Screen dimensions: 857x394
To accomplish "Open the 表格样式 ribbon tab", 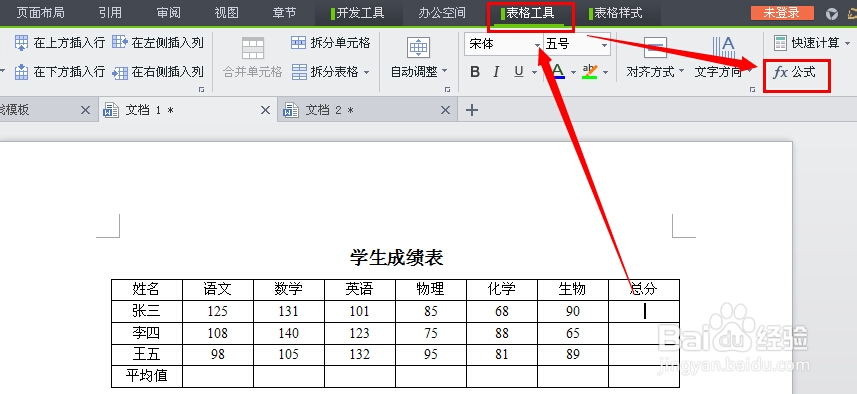I will click(618, 13).
